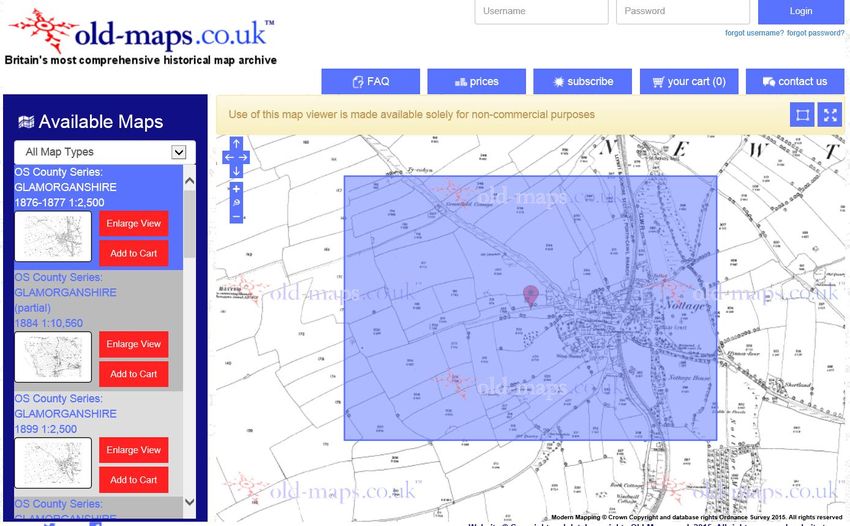This screenshot has height=526, width=850.
Task: View your cart (0)
Action: click(689, 81)
